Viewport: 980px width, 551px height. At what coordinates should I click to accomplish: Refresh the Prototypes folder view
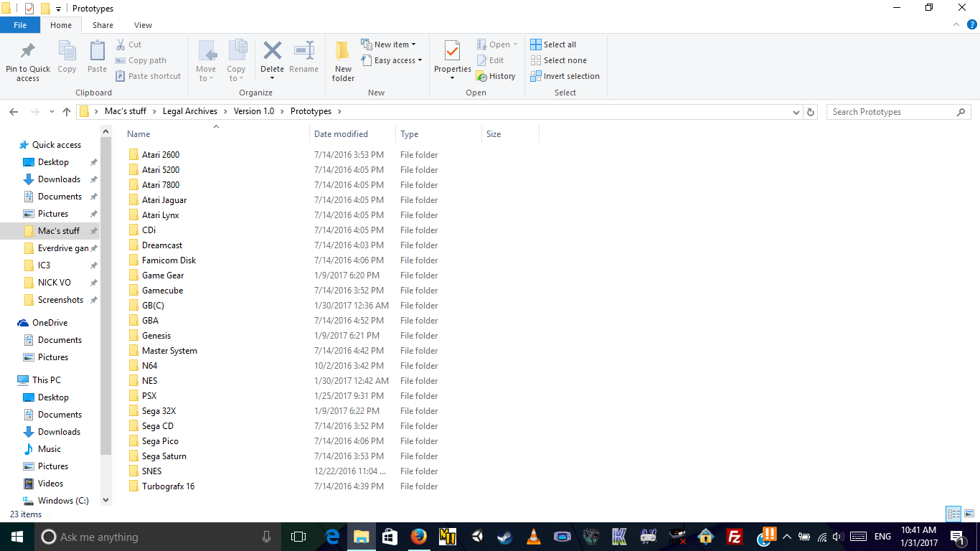click(811, 112)
